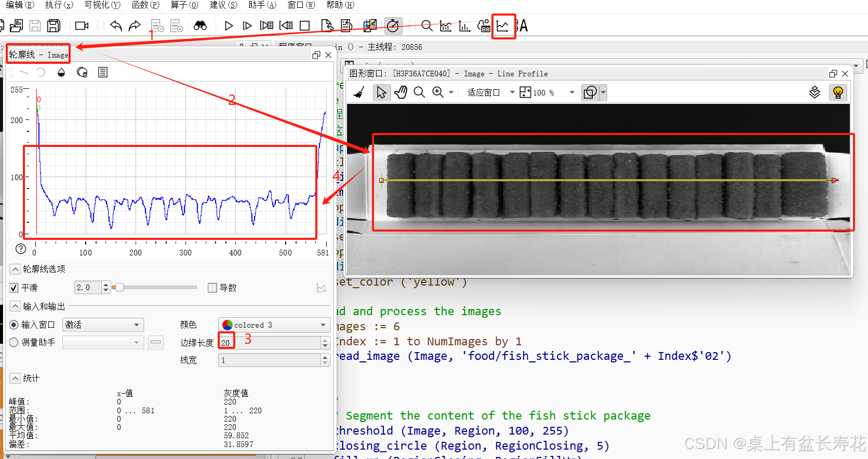This screenshot has width=868, height=459.
Task: Stop execution with the square icon
Action: (x=305, y=25)
